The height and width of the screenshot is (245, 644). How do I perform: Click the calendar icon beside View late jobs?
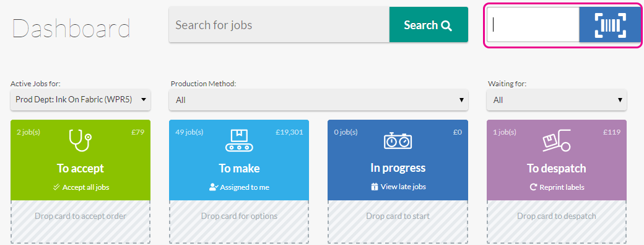tap(374, 187)
